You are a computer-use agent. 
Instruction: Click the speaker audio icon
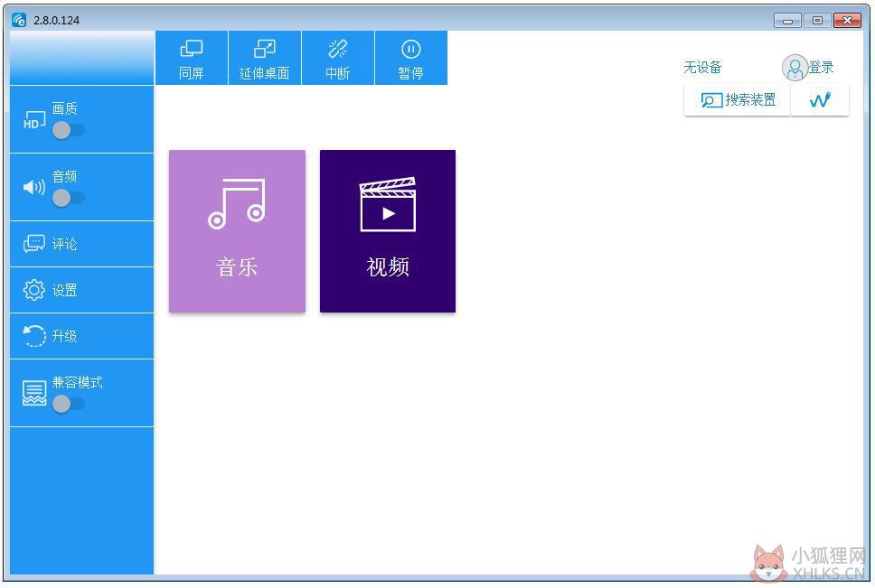pyautogui.click(x=34, y=187)
